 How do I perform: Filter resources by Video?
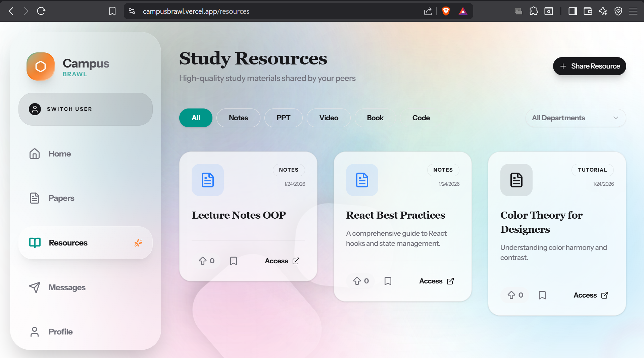[x=329, y=118]
